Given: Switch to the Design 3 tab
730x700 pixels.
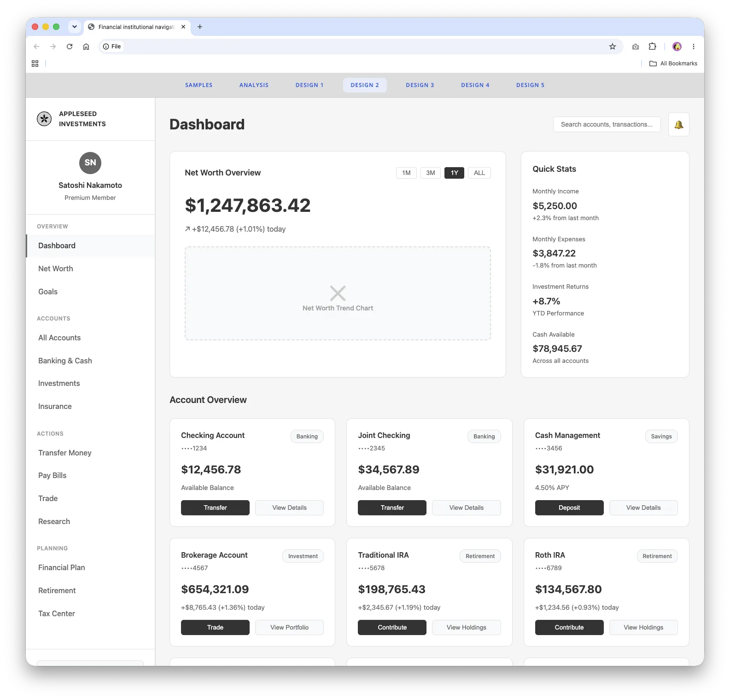Looking at the screenshot, I should coord(420,85).
